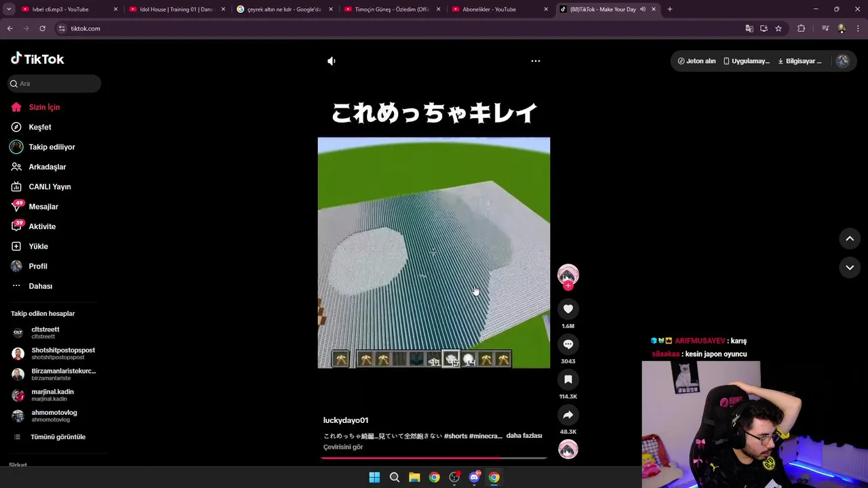Open the browser extensions puzzle icon
The width and height of the screenshot is (868, 488).
point(801,28)
